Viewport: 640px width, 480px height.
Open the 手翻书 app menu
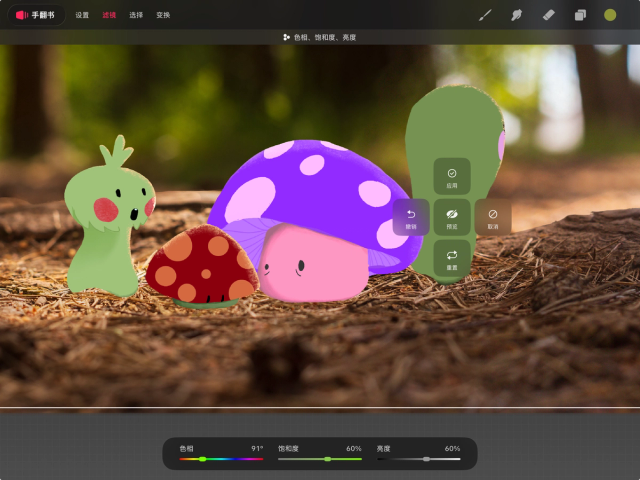point(36,15)
